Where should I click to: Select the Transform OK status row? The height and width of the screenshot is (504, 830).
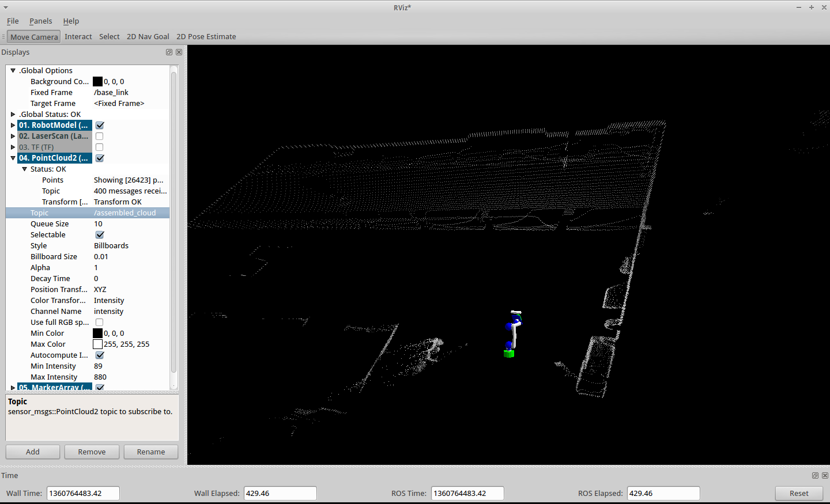tap(88, 202)
